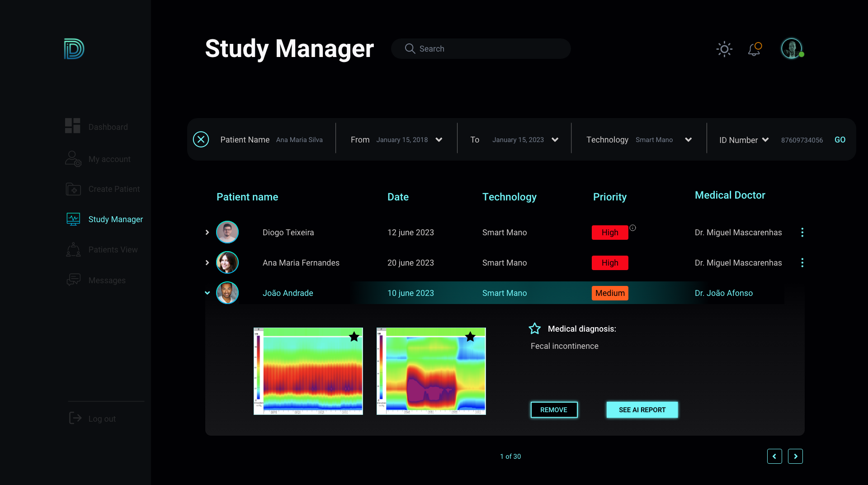
Task: Go to Dashboard in the sidebar
Action: coord(108,127)
